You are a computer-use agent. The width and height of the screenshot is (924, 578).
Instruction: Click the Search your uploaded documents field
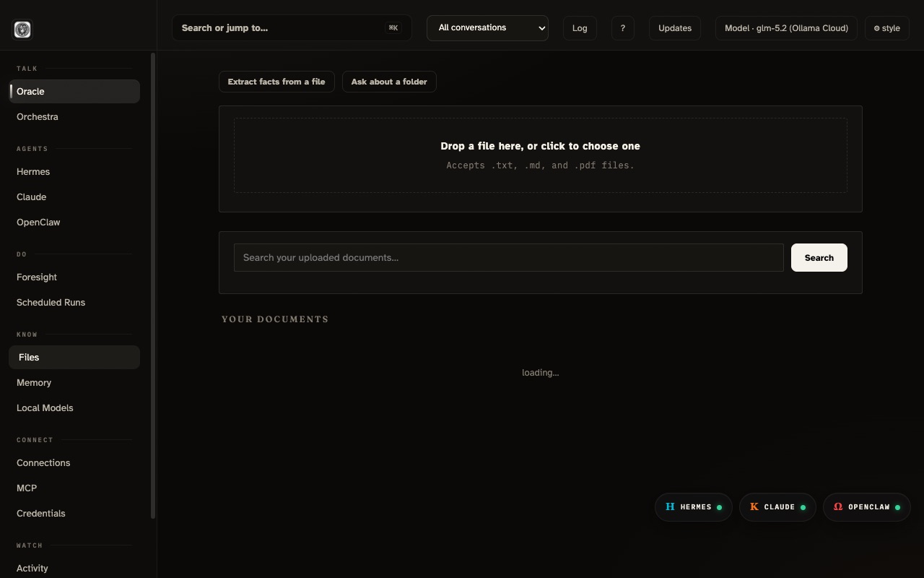click(x=508, y=258)
